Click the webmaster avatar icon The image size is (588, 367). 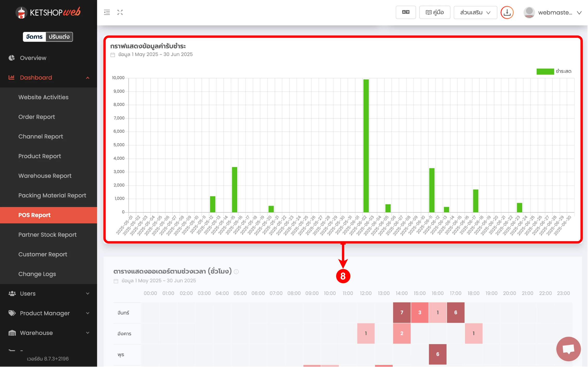[529, 12]
